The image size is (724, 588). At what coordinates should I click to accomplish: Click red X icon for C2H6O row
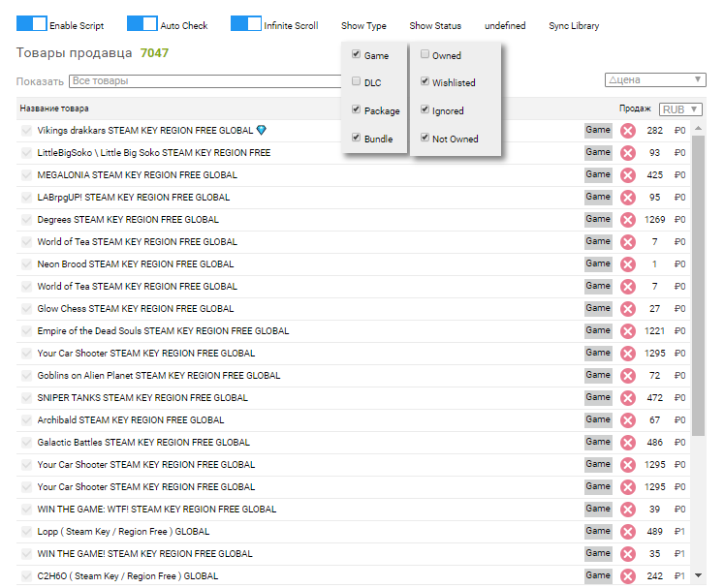[x=627, y=576]
